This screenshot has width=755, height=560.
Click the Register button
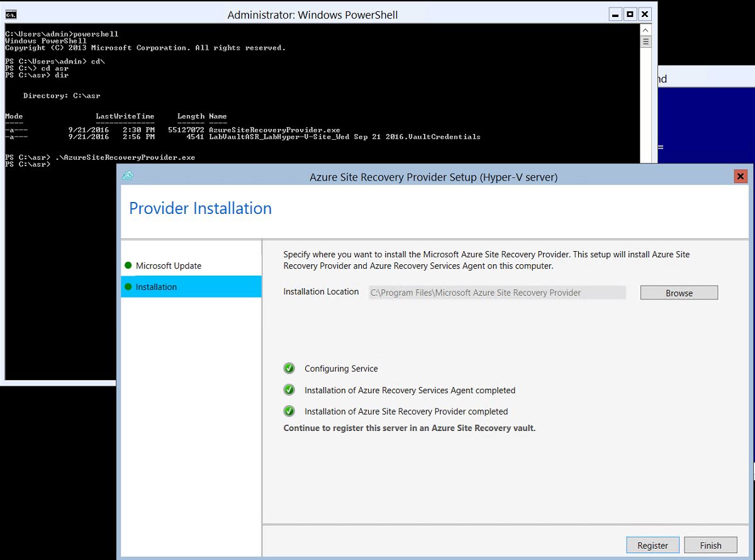click(x=652, y=546)
